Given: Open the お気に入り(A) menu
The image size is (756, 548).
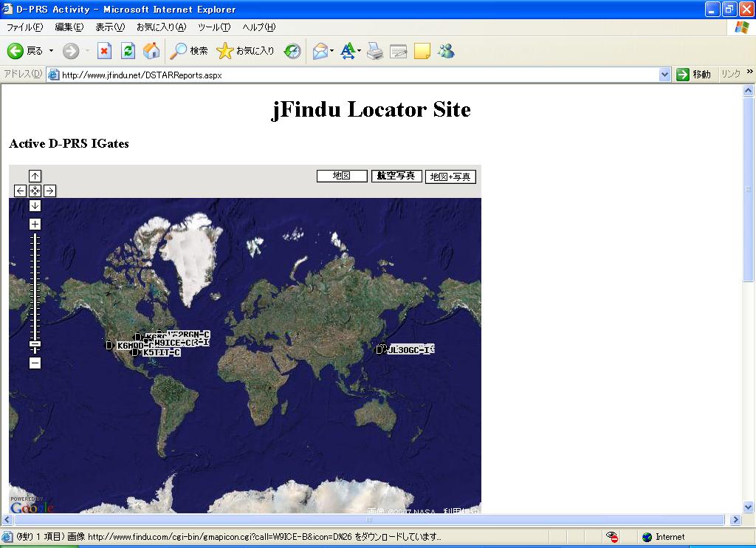Looking at the screenshot, I should point(161,27).
